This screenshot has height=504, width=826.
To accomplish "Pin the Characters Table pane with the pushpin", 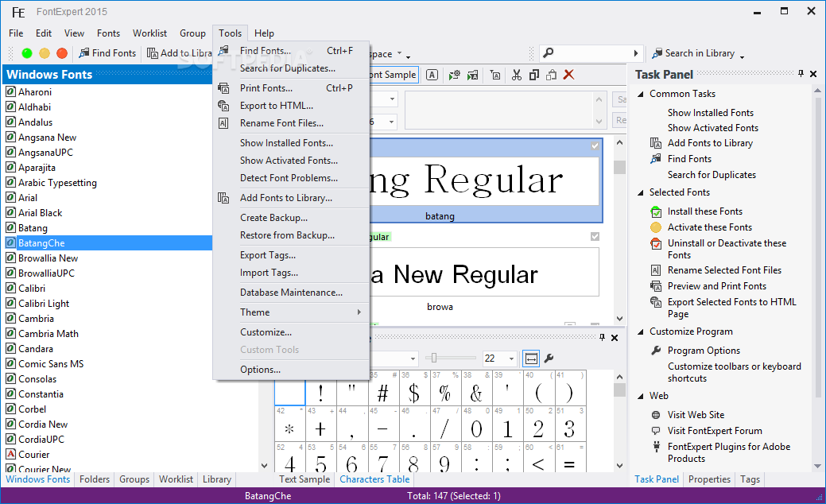I will coord(602,338).
